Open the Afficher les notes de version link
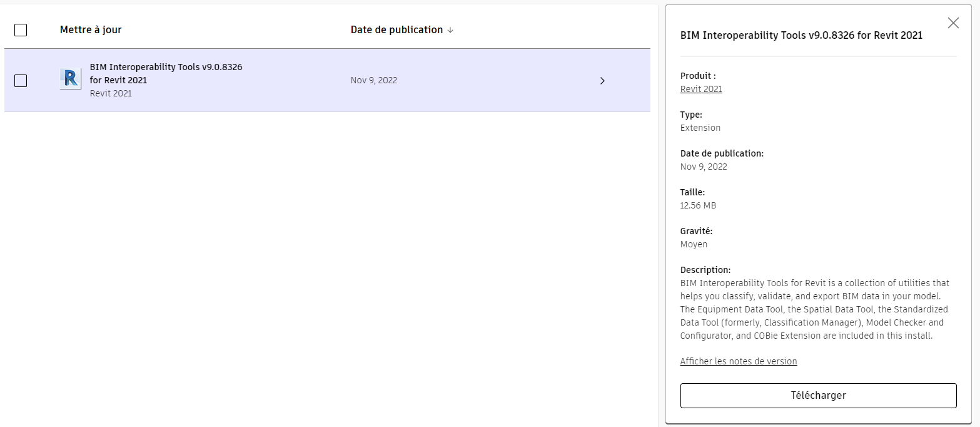Screen dimensions: 980x427 click(x=739, y=361)
